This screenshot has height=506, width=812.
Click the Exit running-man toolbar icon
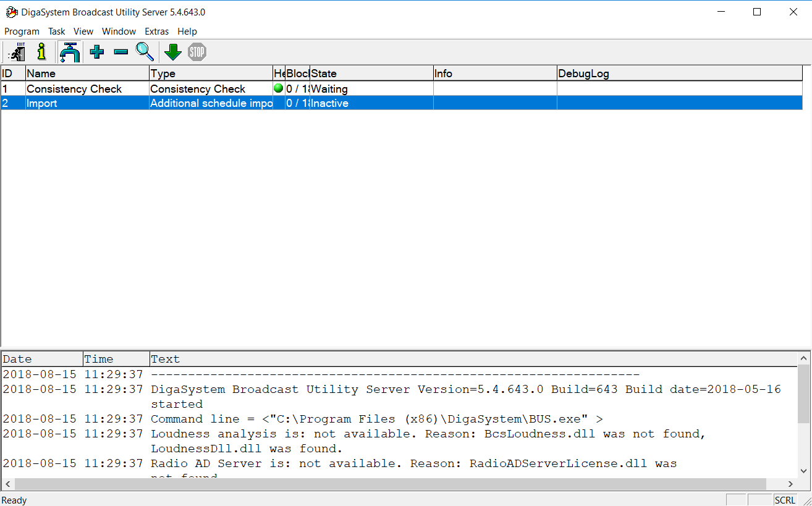(x=16, y=52)
